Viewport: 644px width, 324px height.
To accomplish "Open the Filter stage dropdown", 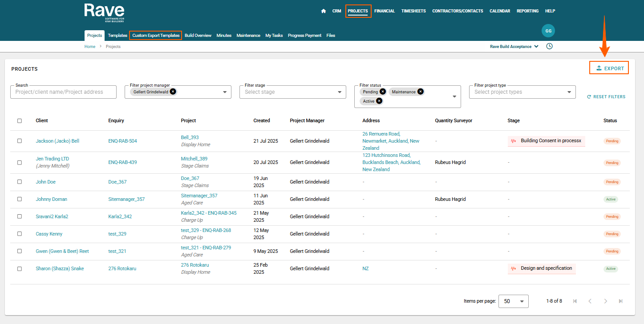I will coord(293,92).
